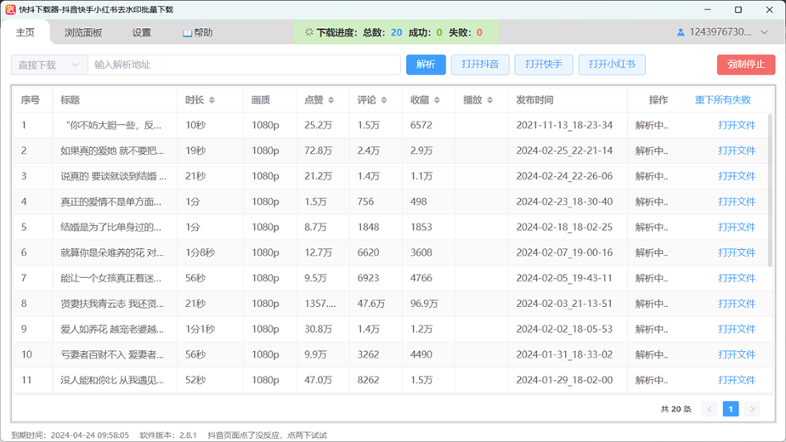Click the blue 解析 button
This screenshot has height=442, width=786.
426,65
